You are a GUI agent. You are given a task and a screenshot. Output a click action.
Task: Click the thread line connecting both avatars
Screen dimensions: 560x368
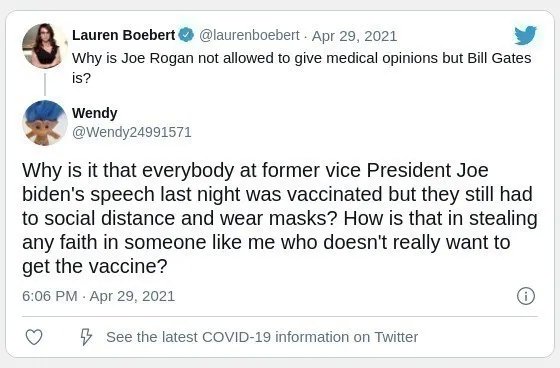coord(45,85)
